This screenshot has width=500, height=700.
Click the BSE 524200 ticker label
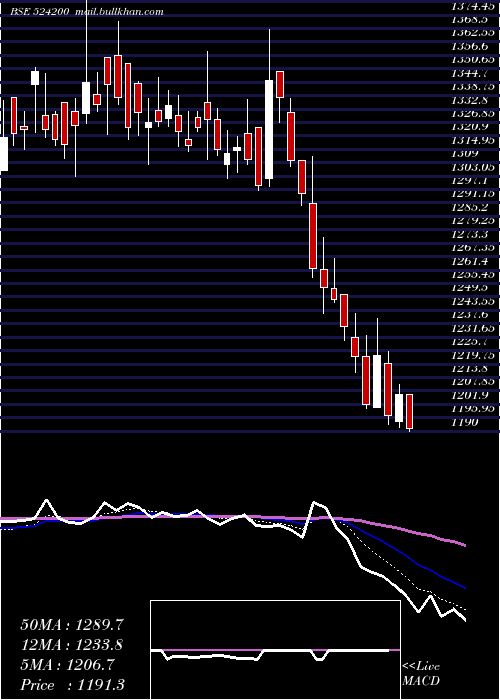click(x=39, y=12)
